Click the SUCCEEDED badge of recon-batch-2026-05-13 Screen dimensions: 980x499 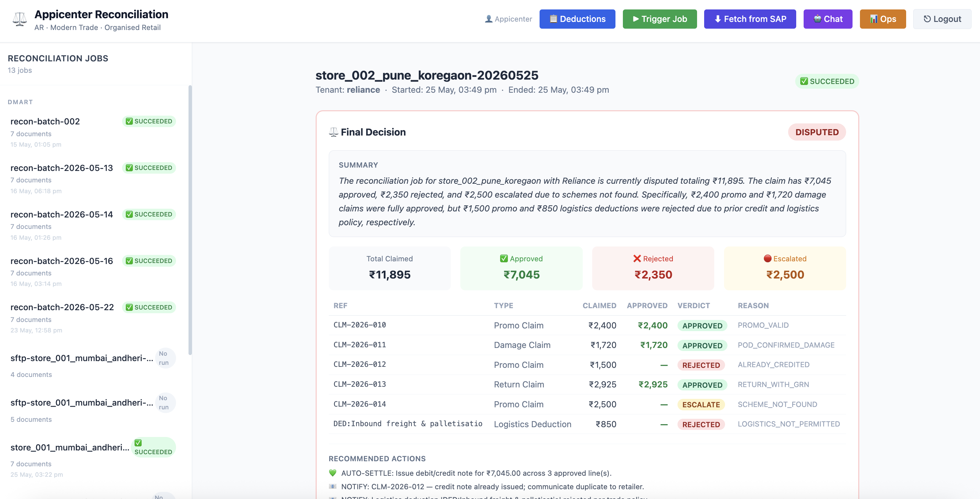[x=149, y=168]
